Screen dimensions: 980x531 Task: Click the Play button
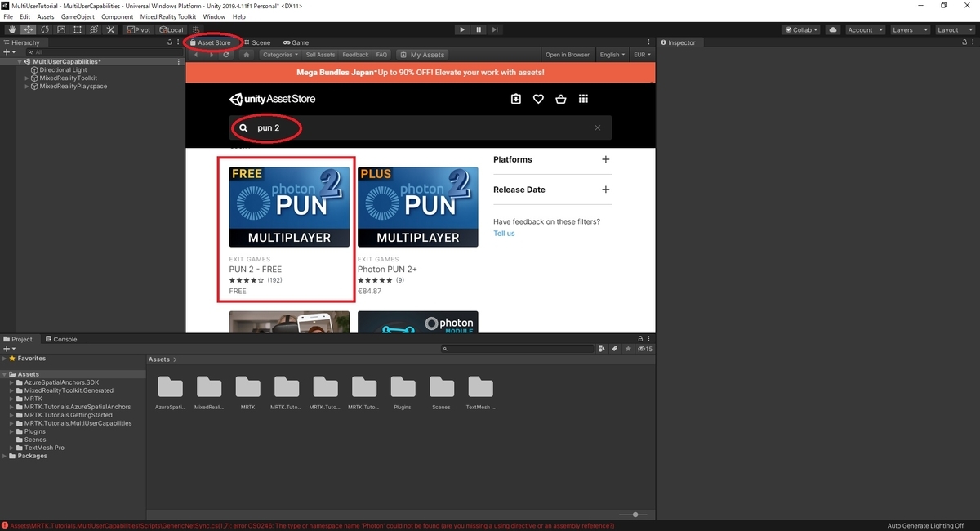[462, 29]
